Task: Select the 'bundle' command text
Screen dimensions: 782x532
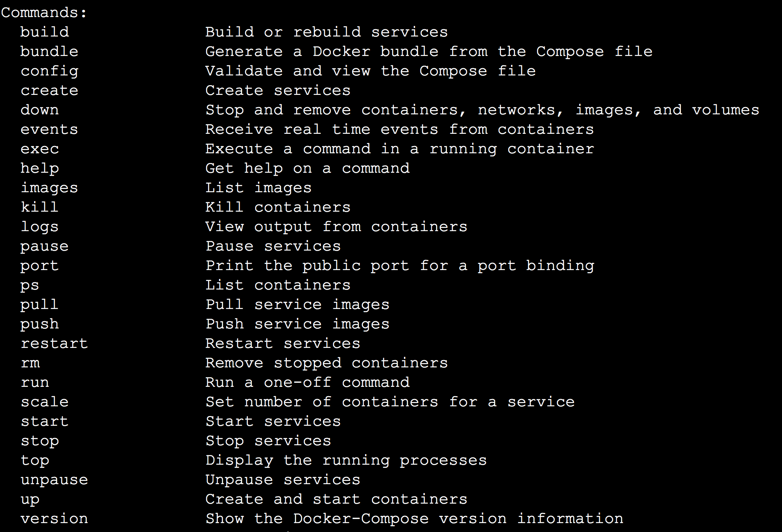Action: tap(49, 51)
